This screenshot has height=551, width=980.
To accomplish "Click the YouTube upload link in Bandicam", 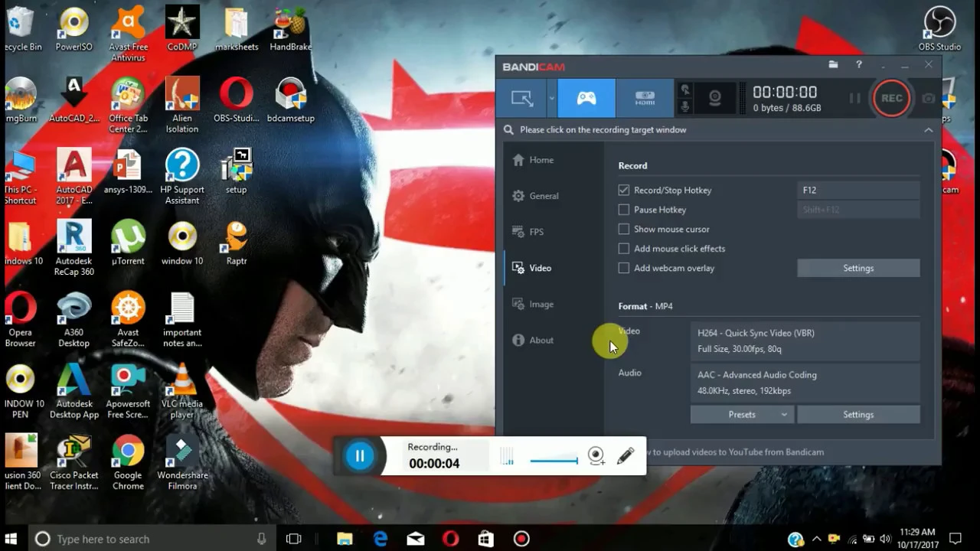I will click(735, 452).
